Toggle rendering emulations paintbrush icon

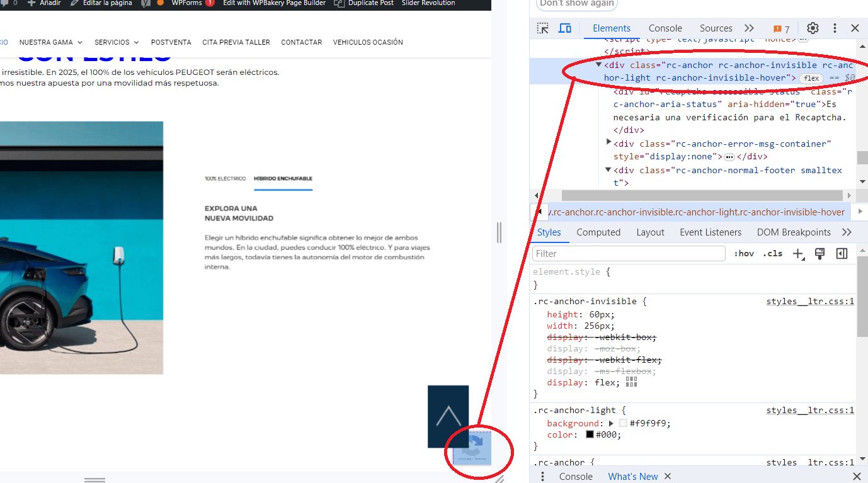click(x=819, y=254)
